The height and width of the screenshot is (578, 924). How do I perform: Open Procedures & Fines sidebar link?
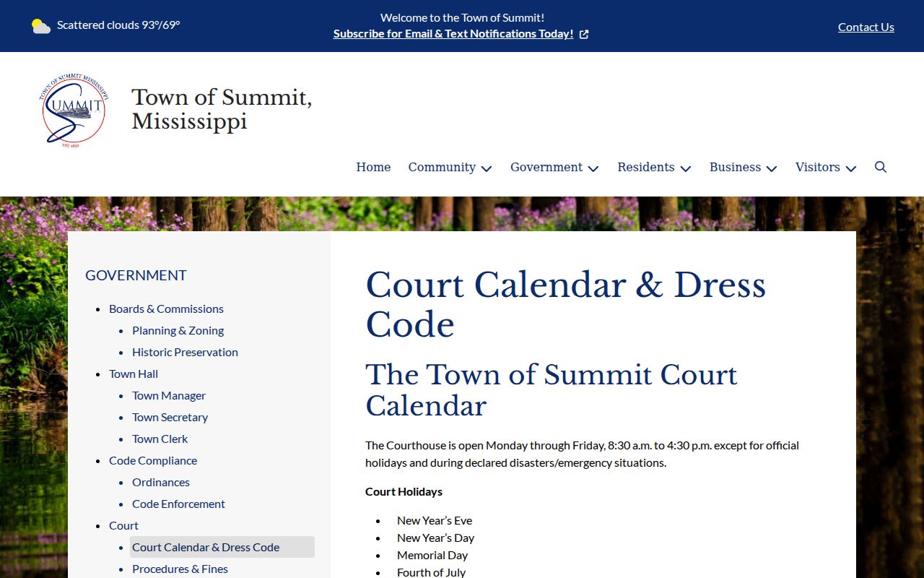(180, 569)
